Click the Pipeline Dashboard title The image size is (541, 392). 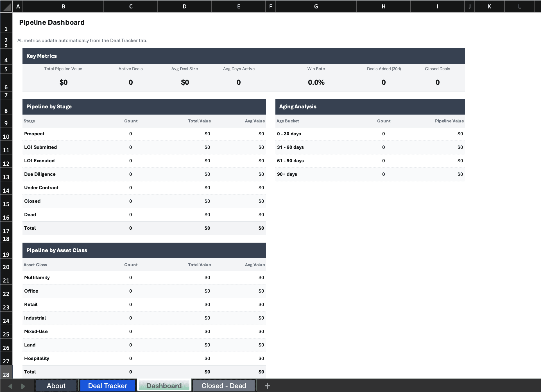52,22
